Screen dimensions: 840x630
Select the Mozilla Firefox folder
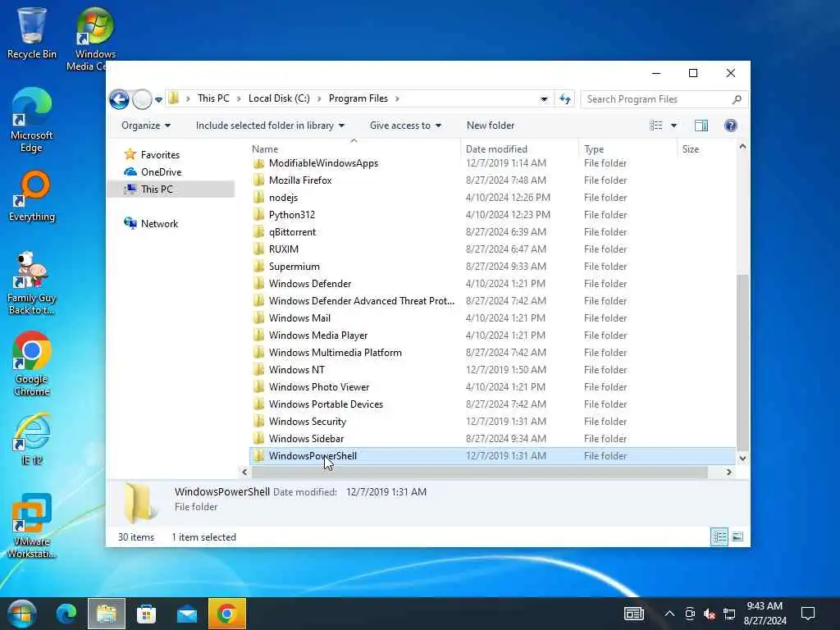point(300,180)
